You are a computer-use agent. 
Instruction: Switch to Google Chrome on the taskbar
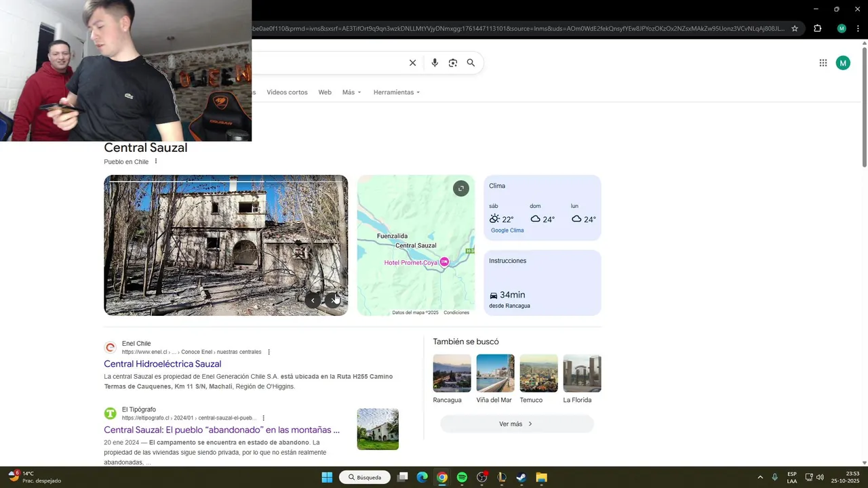tap(442, 477)
